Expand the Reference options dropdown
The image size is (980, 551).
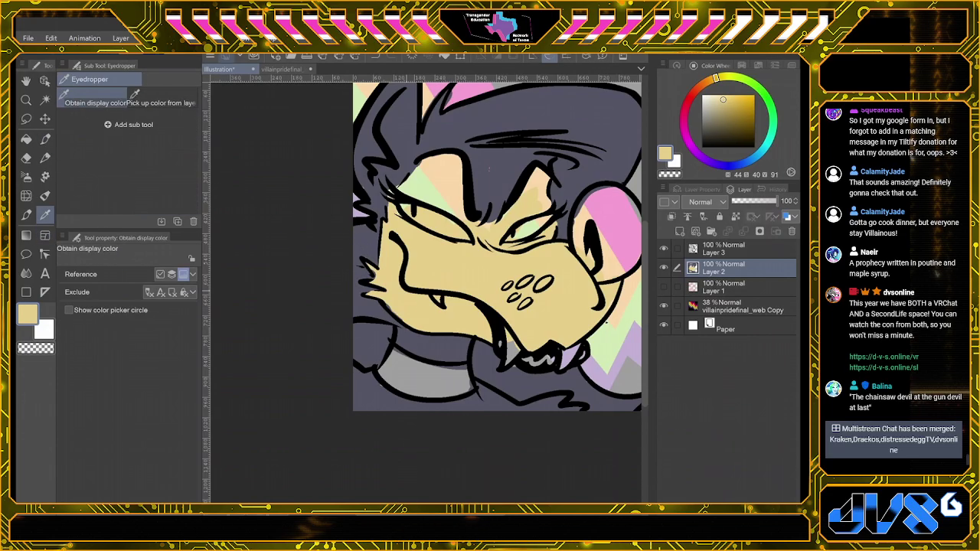193,274
